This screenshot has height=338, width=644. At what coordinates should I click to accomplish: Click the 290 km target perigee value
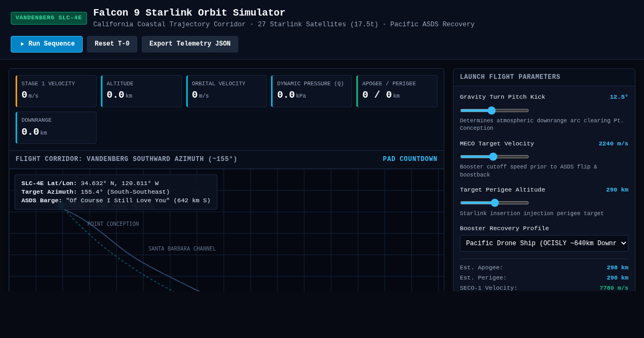(617, 189)
